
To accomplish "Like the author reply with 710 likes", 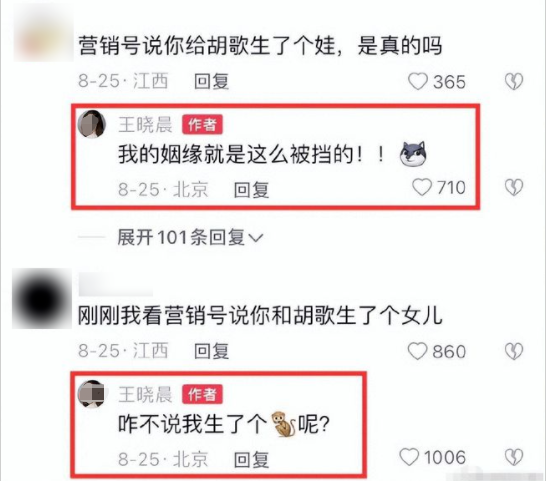I will [x=422, y=187].
